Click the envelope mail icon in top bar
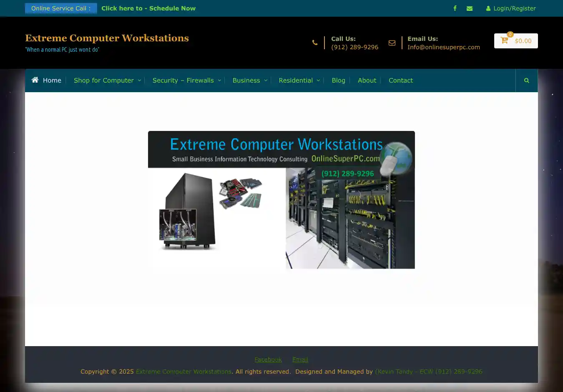 470,8
